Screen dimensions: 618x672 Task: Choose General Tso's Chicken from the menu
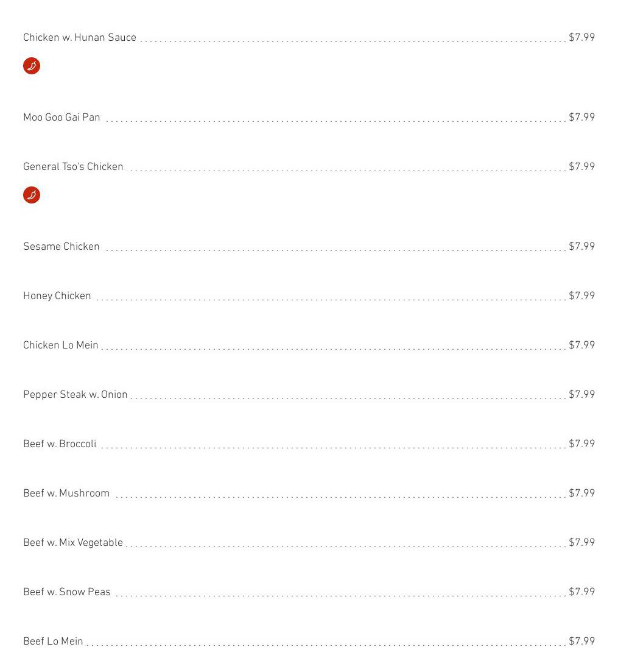[x=73, y=167]
